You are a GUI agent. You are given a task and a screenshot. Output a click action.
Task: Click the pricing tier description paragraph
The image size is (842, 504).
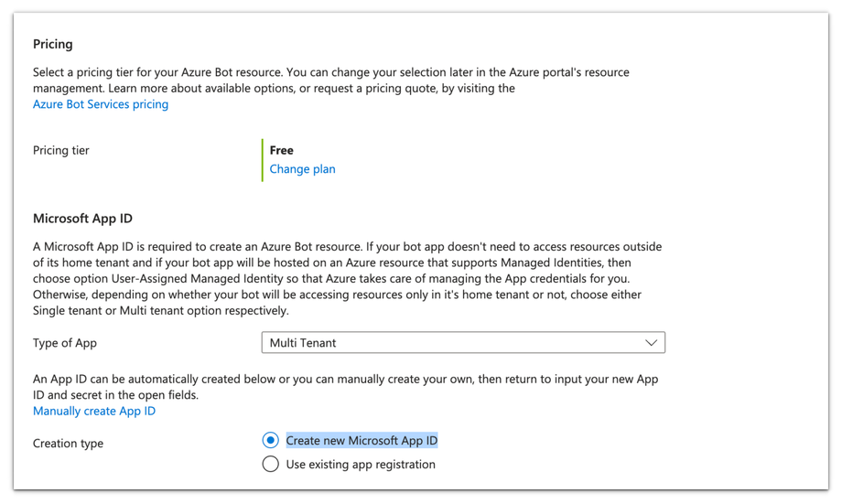click(x=329, y=80)
